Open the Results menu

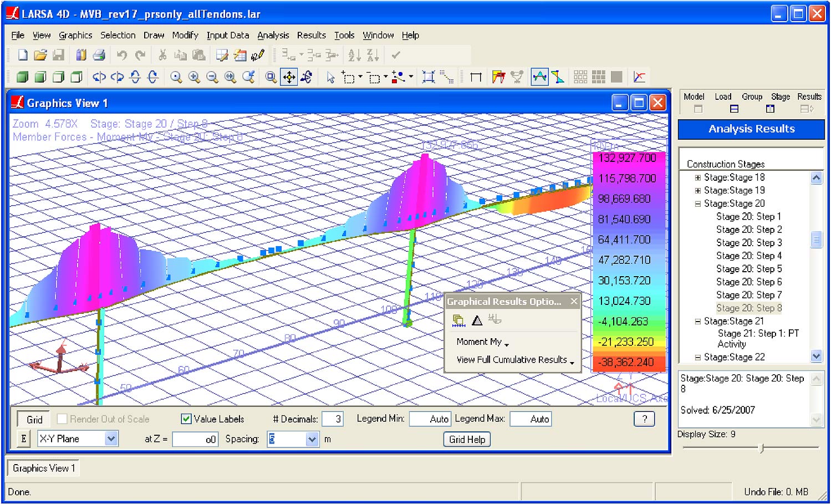[x=311, y=35]
